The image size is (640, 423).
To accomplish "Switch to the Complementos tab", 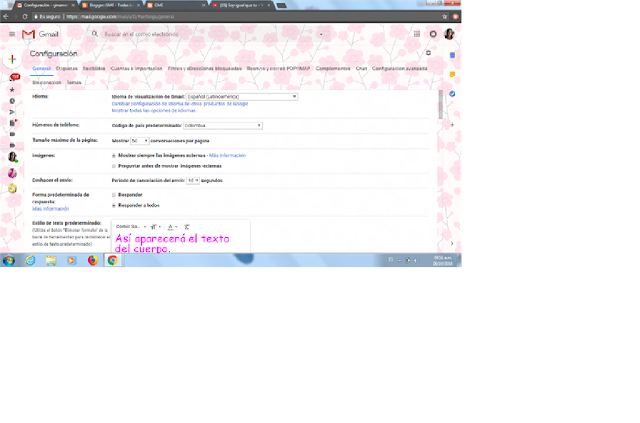I will (333, 69).
